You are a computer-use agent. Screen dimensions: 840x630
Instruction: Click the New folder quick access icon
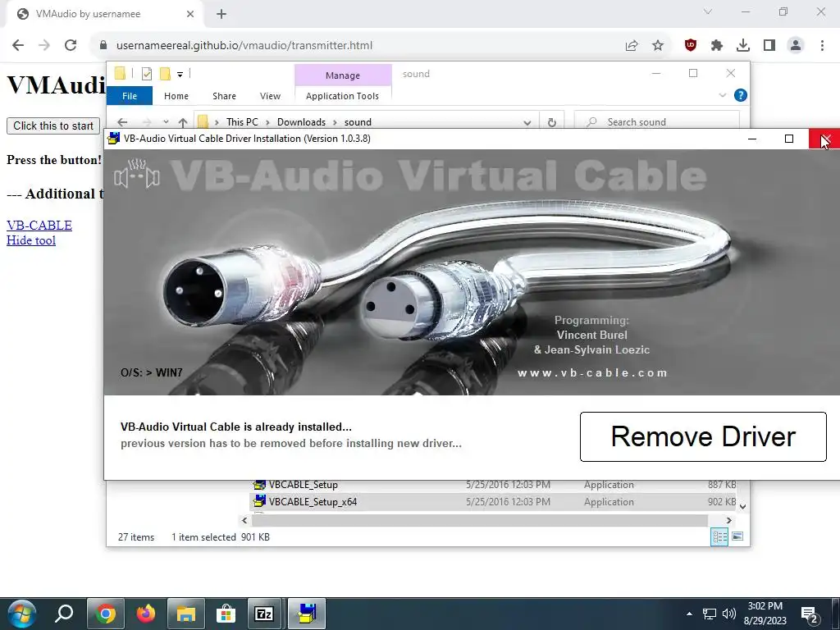pos(165,74)
